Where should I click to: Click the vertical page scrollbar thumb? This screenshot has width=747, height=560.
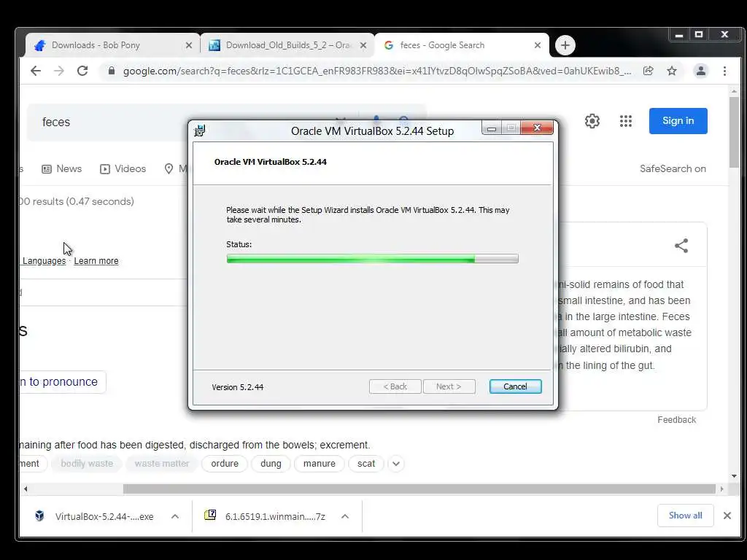click(734, 133)
